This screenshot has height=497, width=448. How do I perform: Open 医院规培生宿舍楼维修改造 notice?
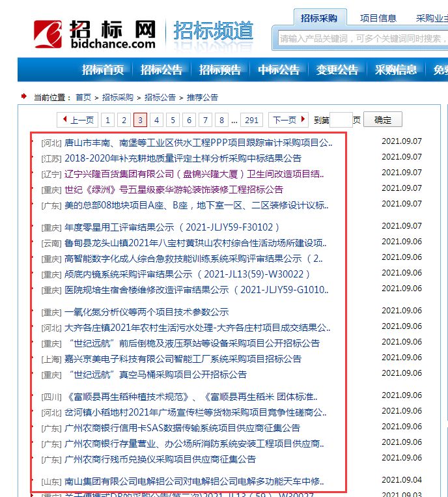pos(197,290)
